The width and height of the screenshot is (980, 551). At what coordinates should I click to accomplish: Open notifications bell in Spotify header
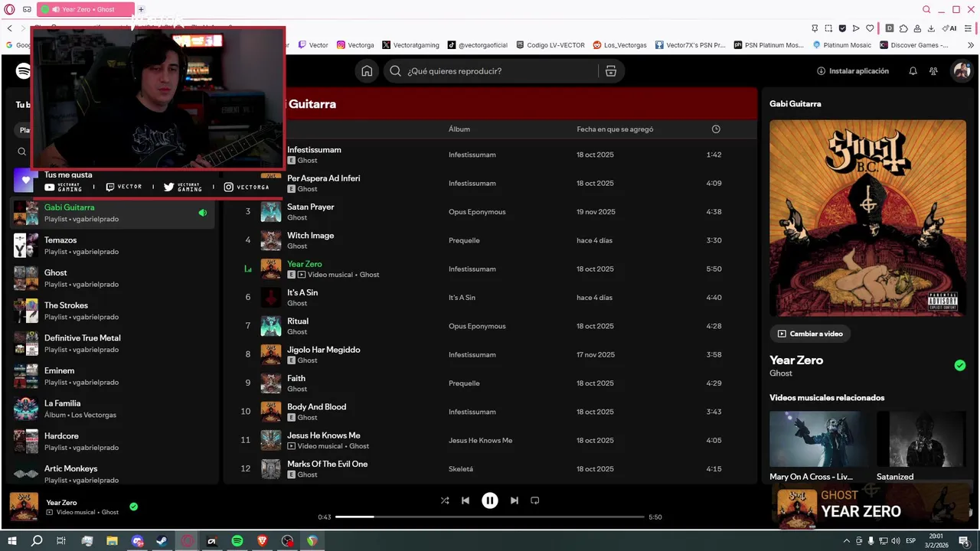pos(913,71)
